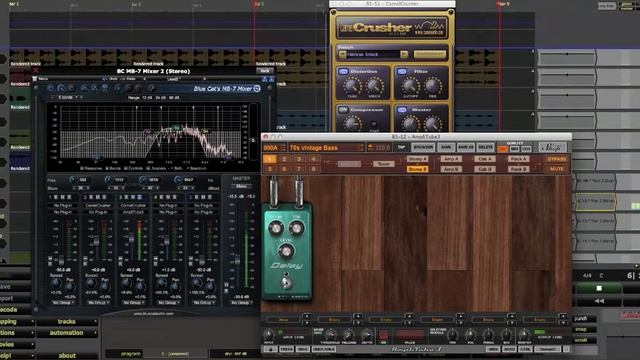Click the tracks menu button
Image resolution: width=640 pixels, height=360 pixels.
point(67,322)
